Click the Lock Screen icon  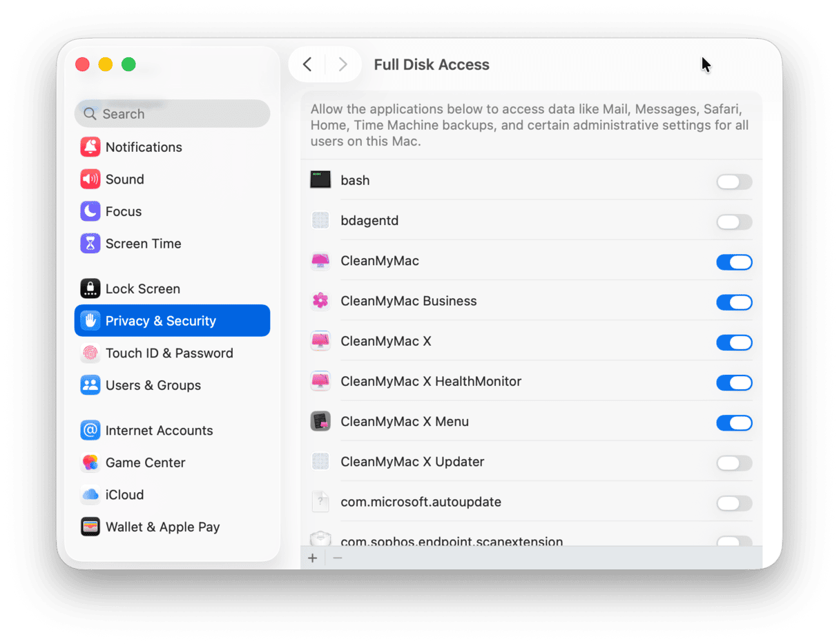[x=90, y=289]
